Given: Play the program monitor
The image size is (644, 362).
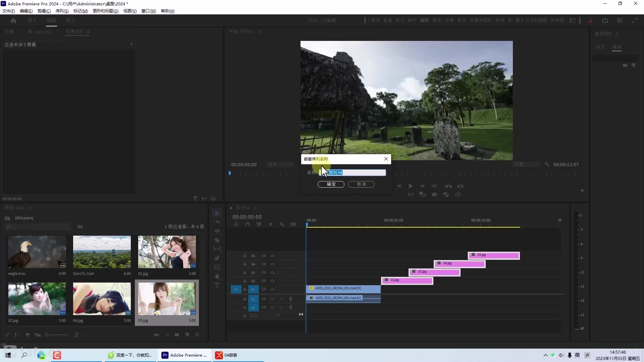Looking at the screenshot, I should point(411,186).
